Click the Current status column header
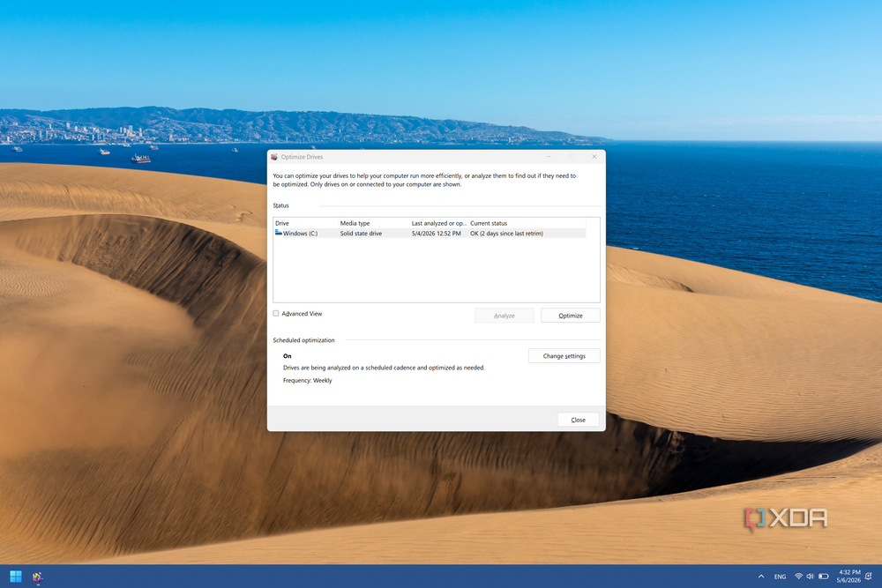 527,223
